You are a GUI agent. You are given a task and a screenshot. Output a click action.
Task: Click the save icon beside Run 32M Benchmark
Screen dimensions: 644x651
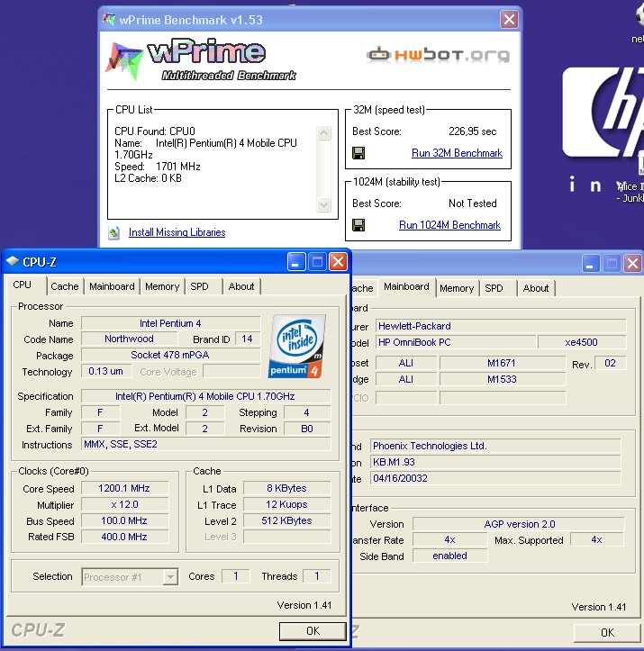(358, 153)
